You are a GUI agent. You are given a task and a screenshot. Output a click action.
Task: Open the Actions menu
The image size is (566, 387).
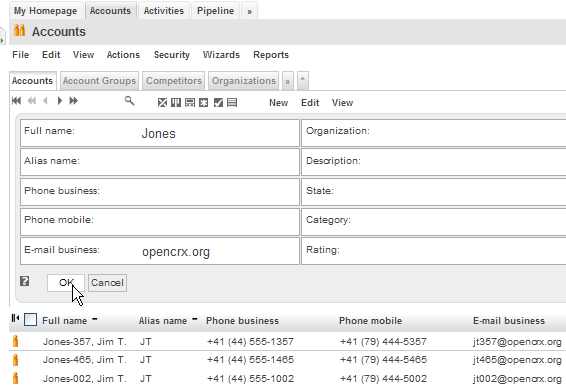point(123,55)
